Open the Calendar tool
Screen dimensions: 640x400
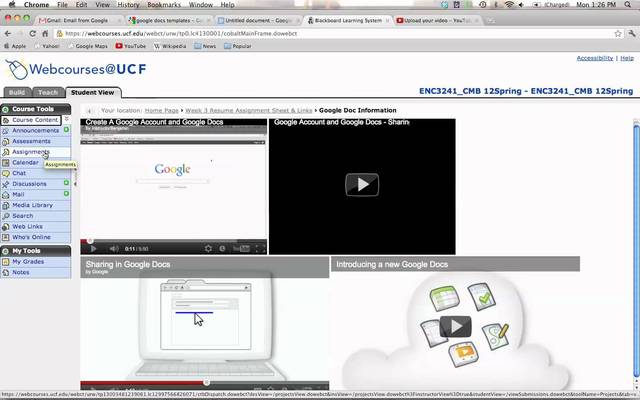click(25, 162)
